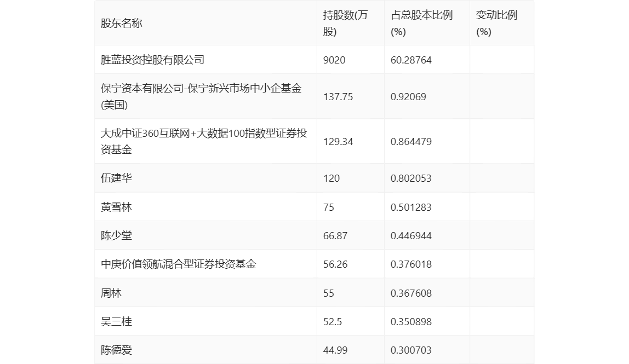Click the 0.367608 percentage cell
Viewport: 629px width, 364px height.
click(x=411, y=293)
